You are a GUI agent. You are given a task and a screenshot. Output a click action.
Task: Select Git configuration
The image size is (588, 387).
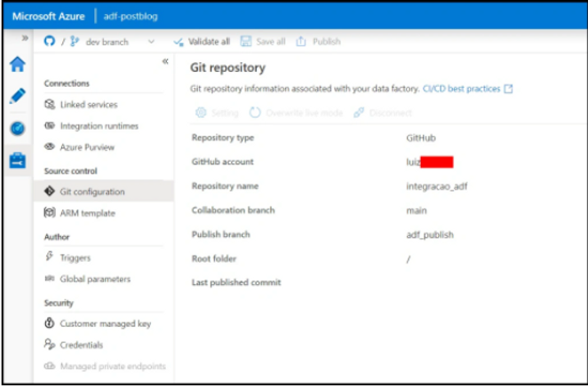click(104, 192)
